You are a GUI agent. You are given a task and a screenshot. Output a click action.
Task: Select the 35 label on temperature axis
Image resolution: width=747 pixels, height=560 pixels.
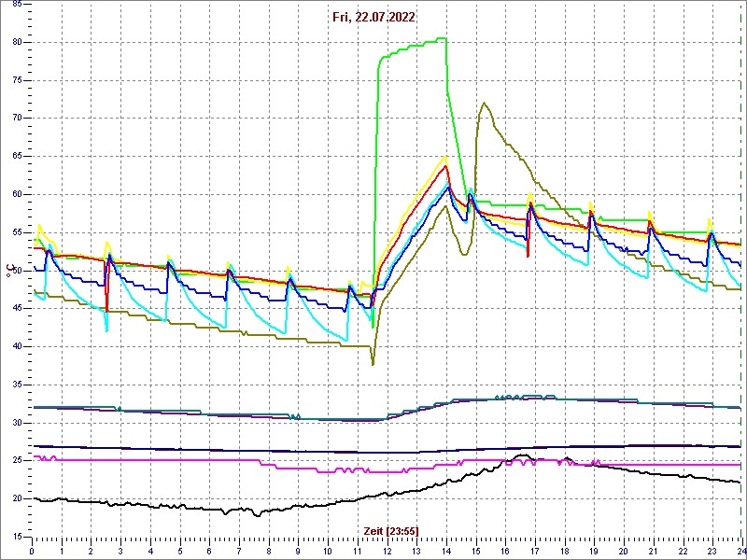pos(16,385)
